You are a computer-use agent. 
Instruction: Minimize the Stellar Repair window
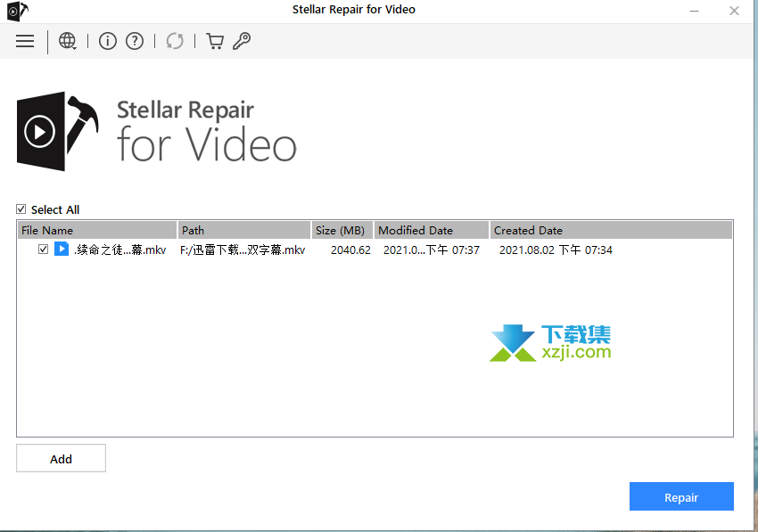pyautogui.click(x=694, y=11)
